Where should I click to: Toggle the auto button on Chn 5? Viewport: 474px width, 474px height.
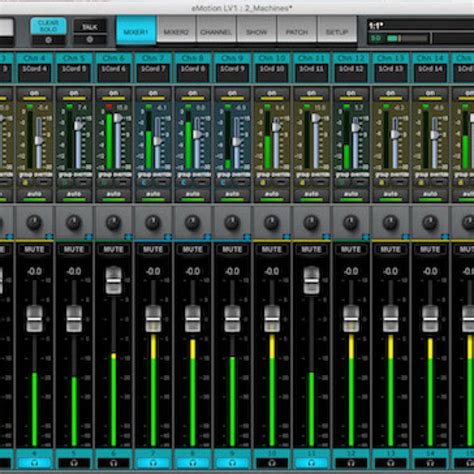pos(74,195)
